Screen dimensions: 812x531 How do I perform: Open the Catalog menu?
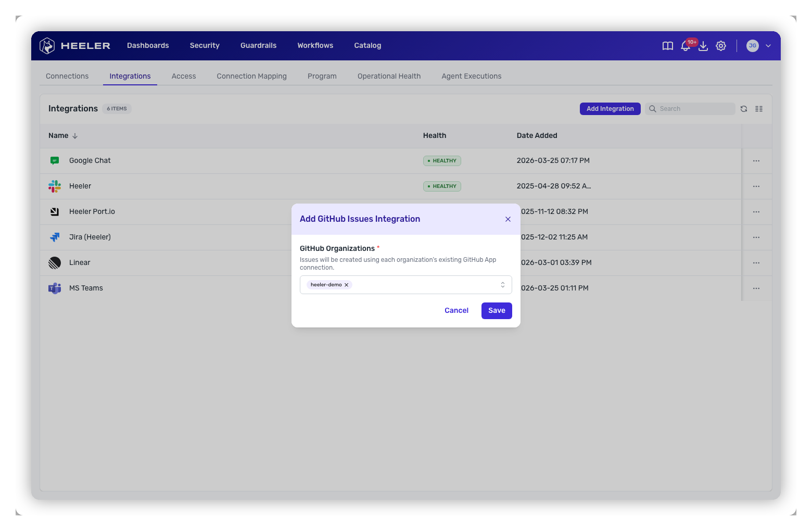(367, 46)
